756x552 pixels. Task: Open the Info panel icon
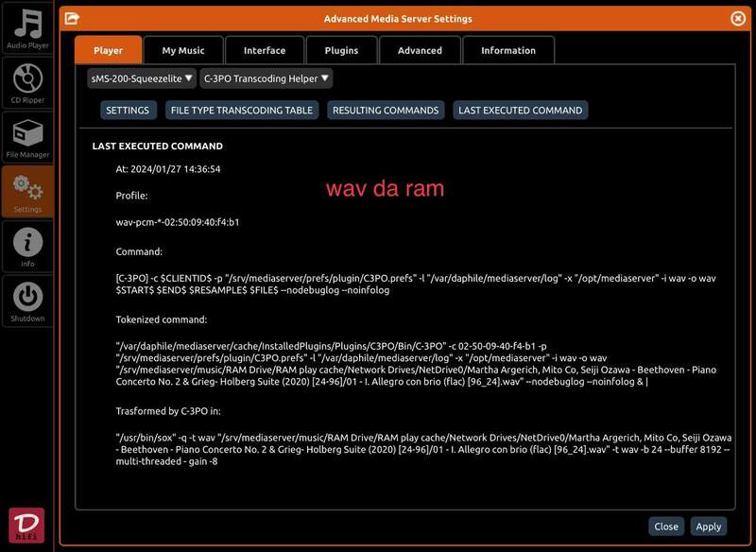[27, 246]
